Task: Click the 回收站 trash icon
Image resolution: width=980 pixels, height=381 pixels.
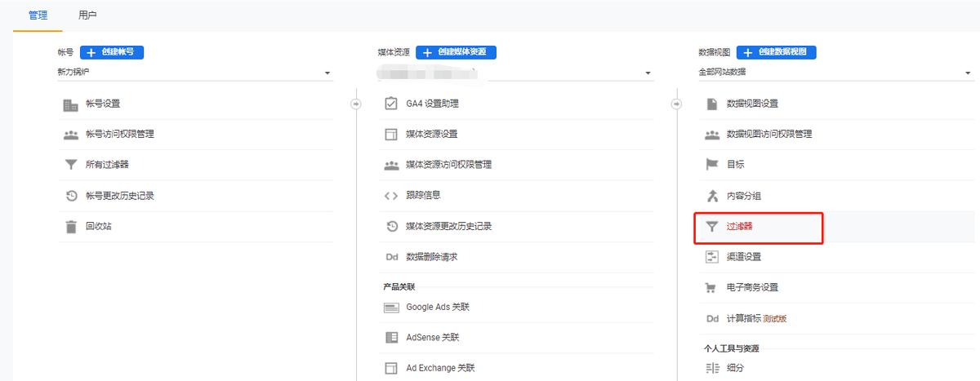Action: (x=71, y=226)
